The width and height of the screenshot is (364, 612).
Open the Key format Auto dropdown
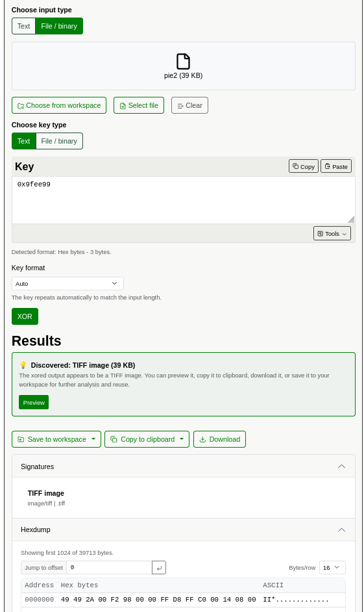coord(68,284)
